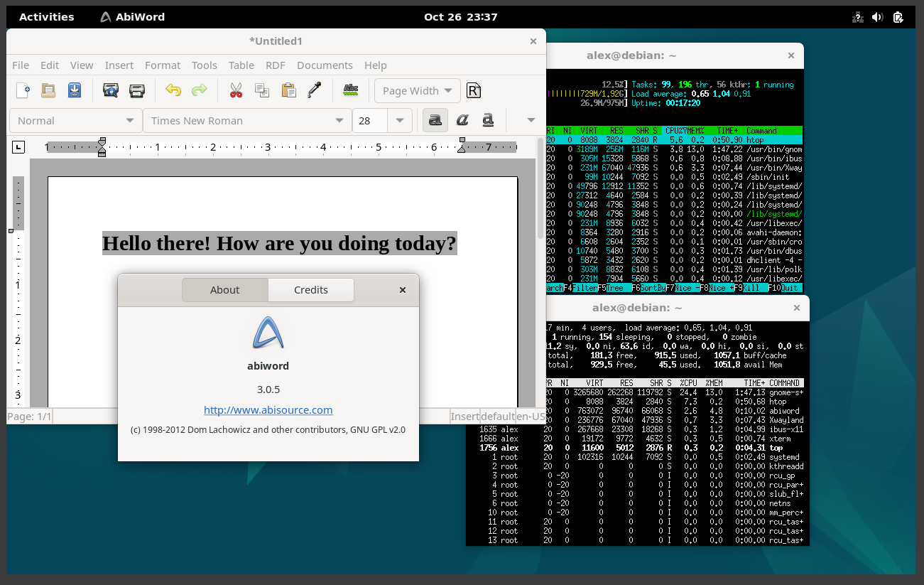Undo the last edit with the Undo arrow
Screen dimensions: 924x585
172,90
